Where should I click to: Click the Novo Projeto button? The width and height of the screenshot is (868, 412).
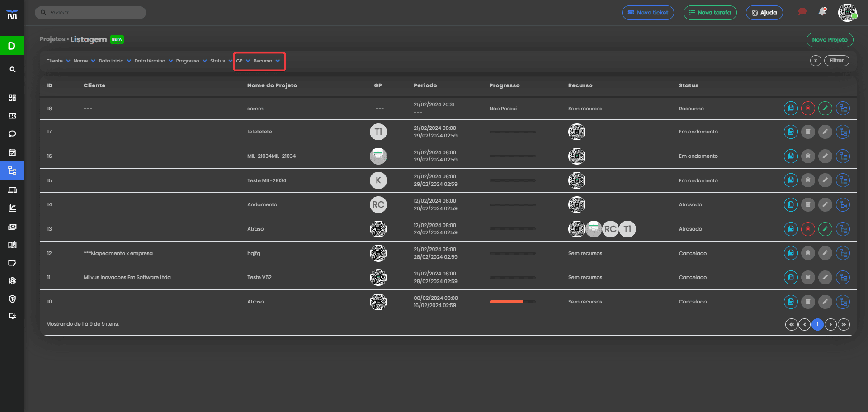[830, 40]
